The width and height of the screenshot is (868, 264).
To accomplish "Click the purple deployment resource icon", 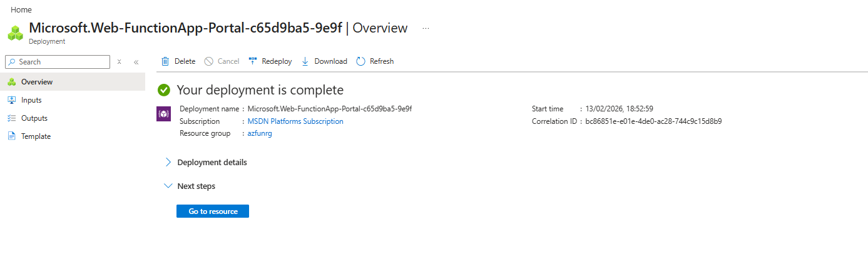I will (163, 114).
